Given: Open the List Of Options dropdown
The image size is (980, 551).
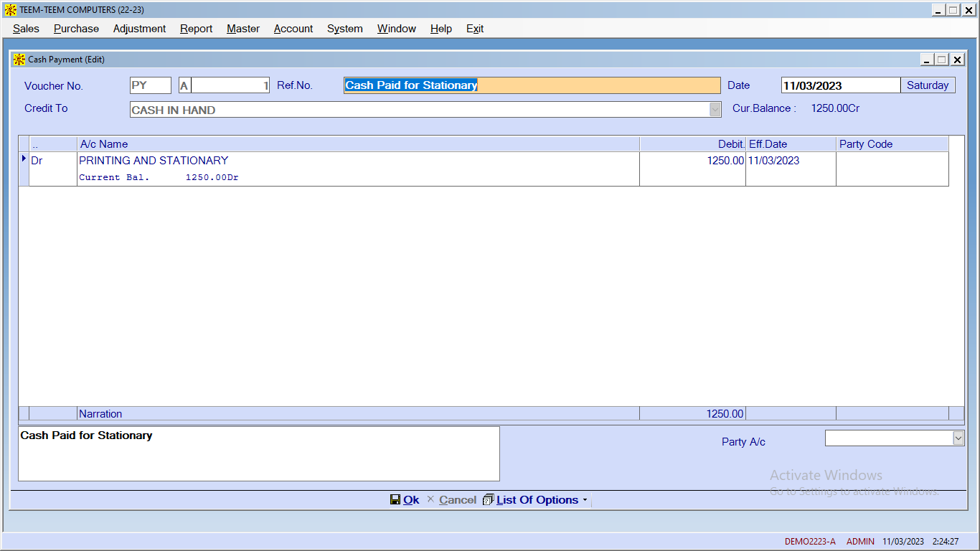Looking at the screenshot, I should point(535,500).
